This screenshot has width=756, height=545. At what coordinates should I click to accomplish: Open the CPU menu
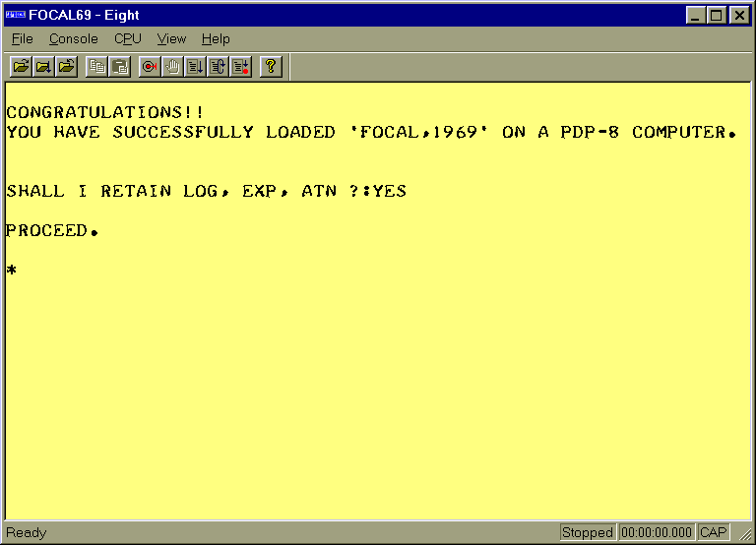tap(128, 39)
